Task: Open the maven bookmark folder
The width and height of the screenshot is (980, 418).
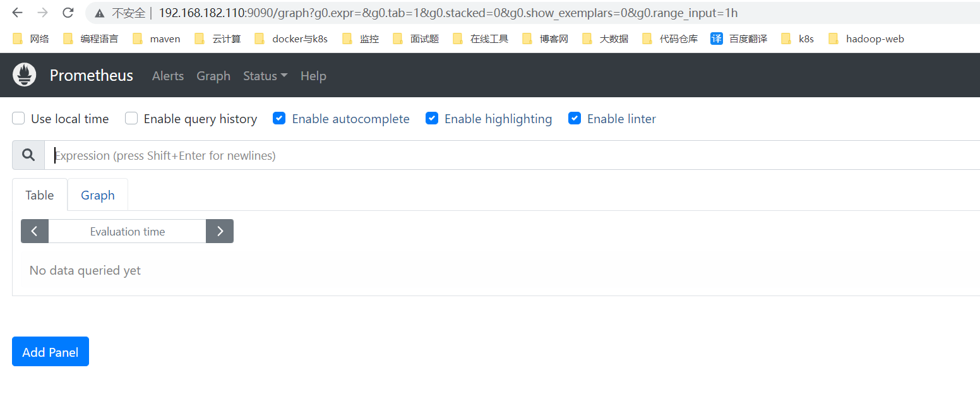Action: coord(157,39)
